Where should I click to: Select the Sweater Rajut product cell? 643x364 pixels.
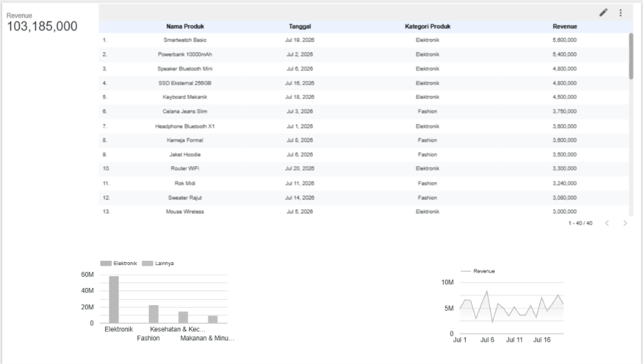185,198
